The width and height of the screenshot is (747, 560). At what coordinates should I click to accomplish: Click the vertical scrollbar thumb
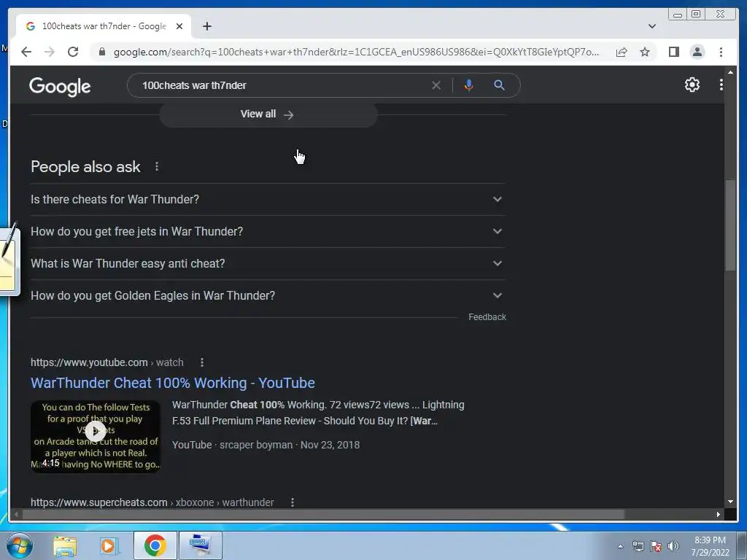(730, 225)
